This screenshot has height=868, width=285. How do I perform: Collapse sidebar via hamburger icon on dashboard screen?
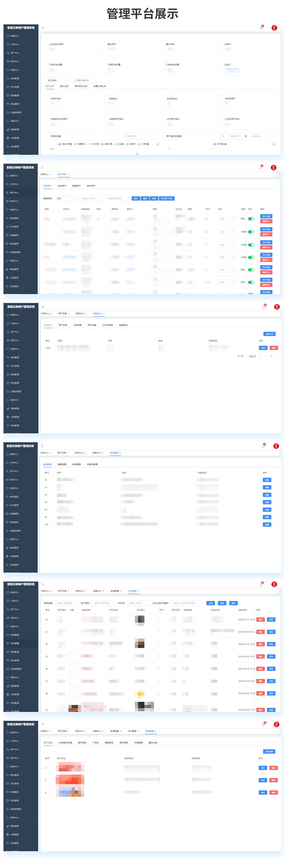43,28
